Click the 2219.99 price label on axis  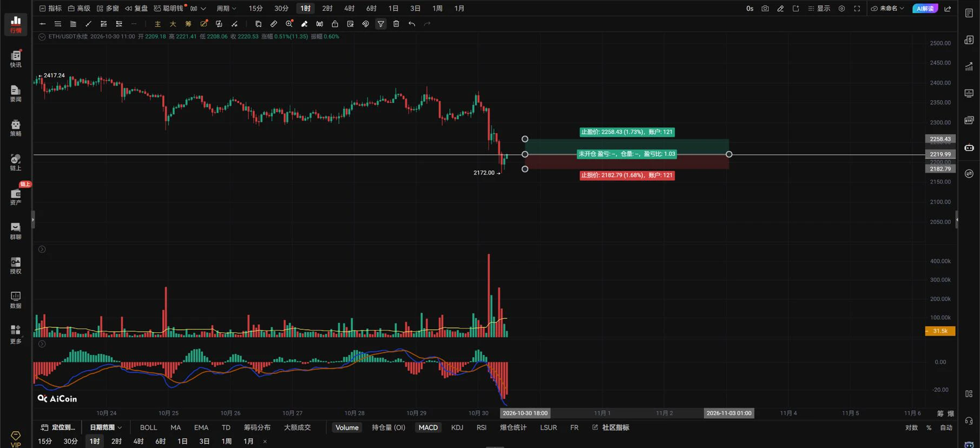[940, 154]
